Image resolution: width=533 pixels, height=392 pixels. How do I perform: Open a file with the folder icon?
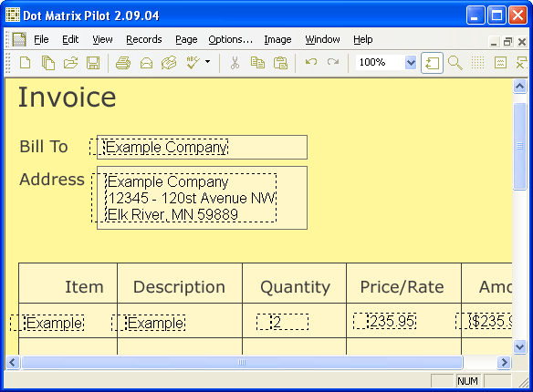click(70, 63)
